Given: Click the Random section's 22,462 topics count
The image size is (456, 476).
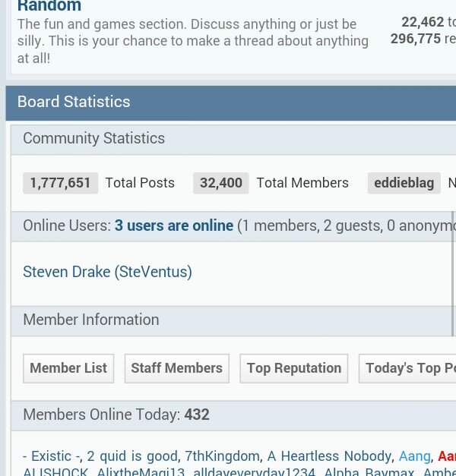Looking at the screenshot, I should click(423, 22).
